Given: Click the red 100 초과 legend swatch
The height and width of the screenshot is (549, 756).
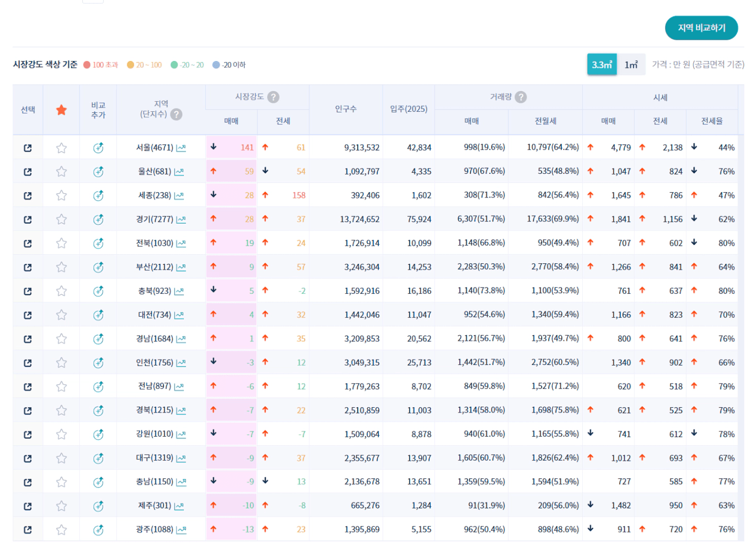Looking at the screenshot, I should click(87, 65).
